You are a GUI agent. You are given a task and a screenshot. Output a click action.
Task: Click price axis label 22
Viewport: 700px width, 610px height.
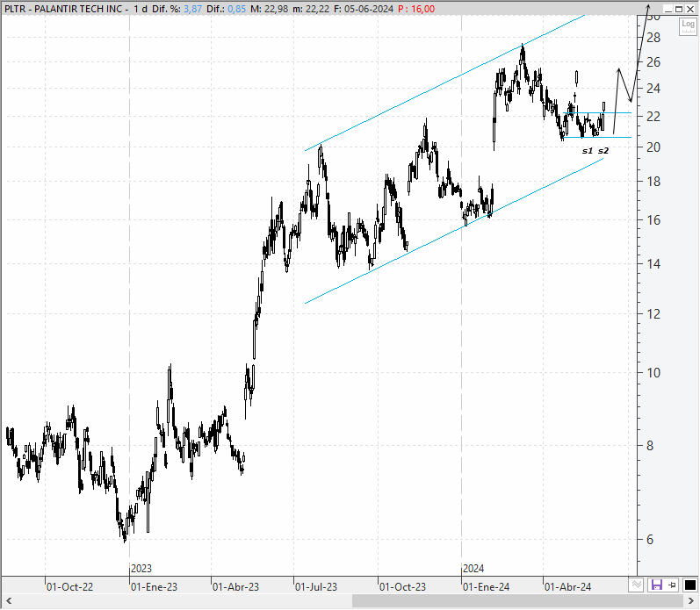point(653,117)
